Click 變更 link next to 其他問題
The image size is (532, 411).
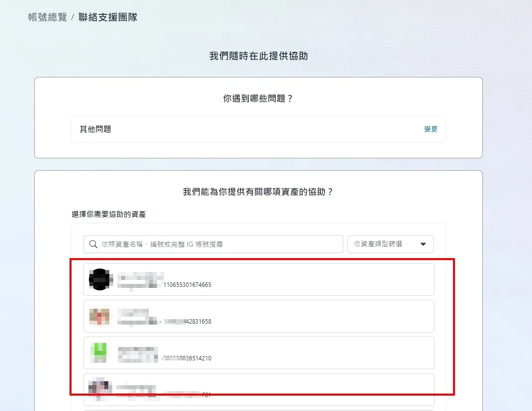[431, 129]
